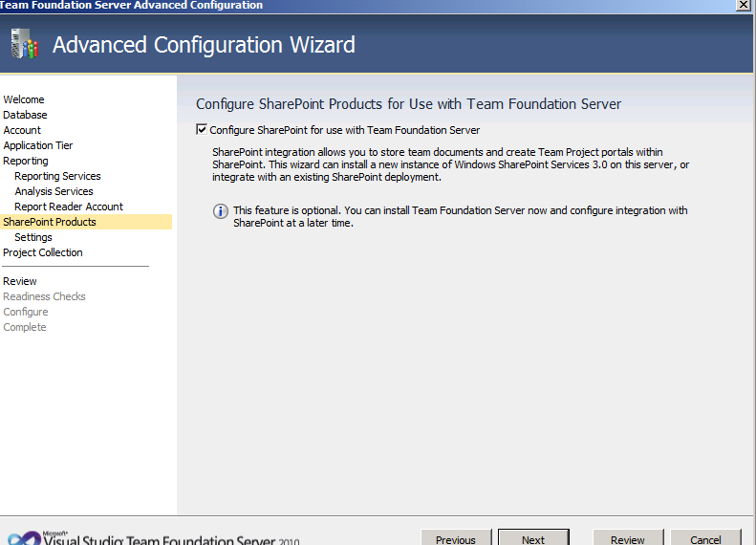The width and height of the screenshot is (756, 545).
Task: Select highlighted SharePoint Products step
Action: 86,222
